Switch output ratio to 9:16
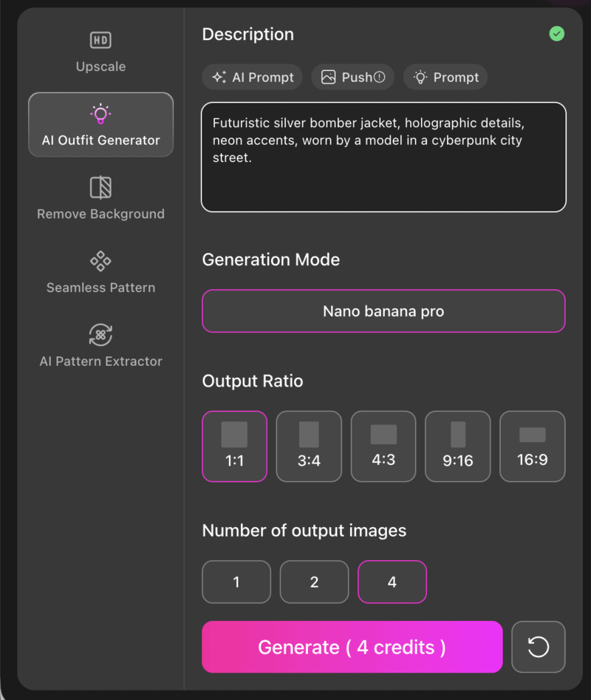591x700 pixels. click(457, 446)
